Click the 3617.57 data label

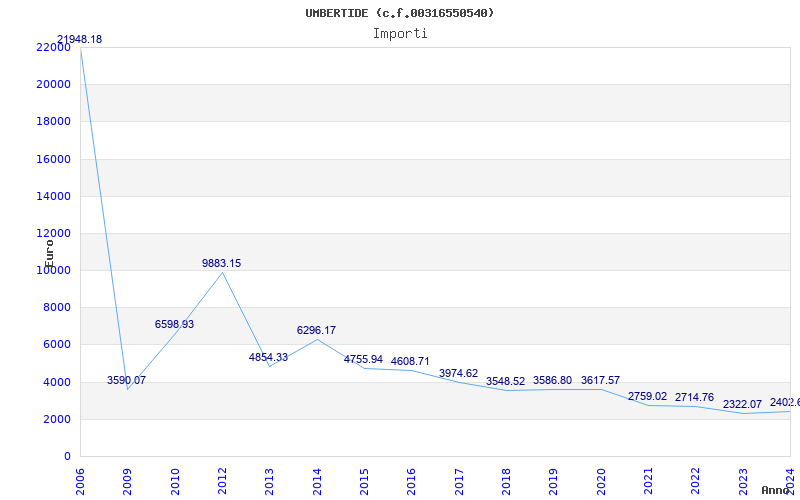(x=601, y=380)
